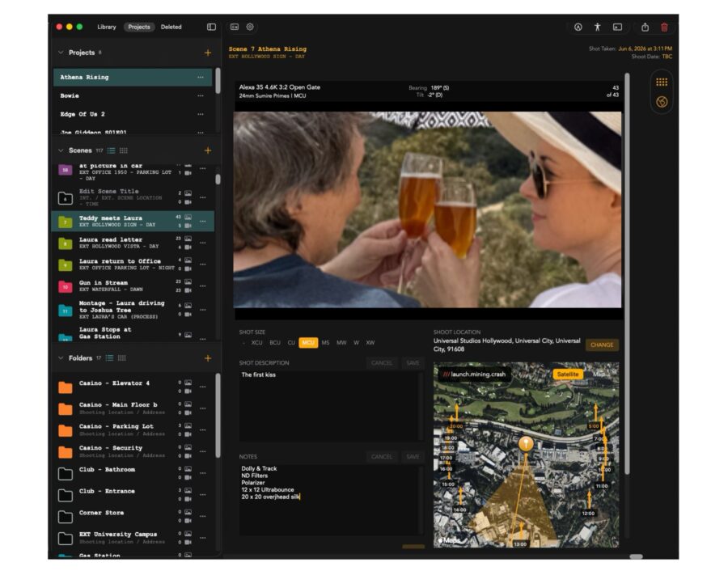Select CU shot size
Screen dimensions: 728x571
(291, 343)
